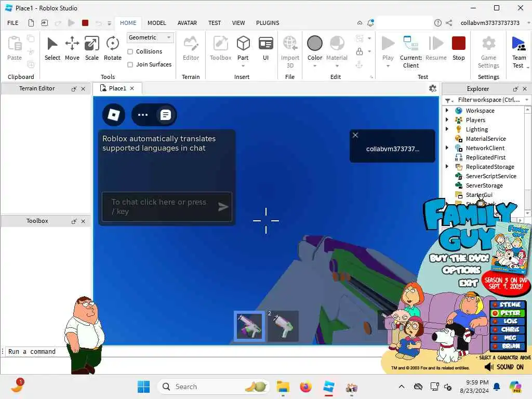Screen dimensions: 532x399
Task: Insert a new Part
Action: [243, 48]
